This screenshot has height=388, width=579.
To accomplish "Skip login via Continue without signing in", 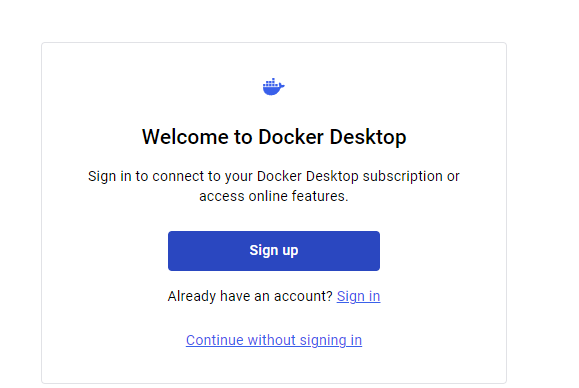I will (x=274, y=340).
